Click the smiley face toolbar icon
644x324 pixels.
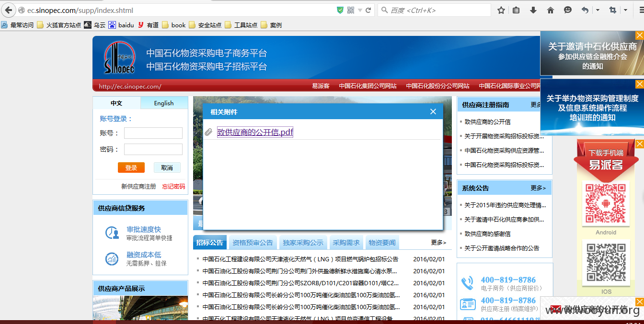[568, 10]
